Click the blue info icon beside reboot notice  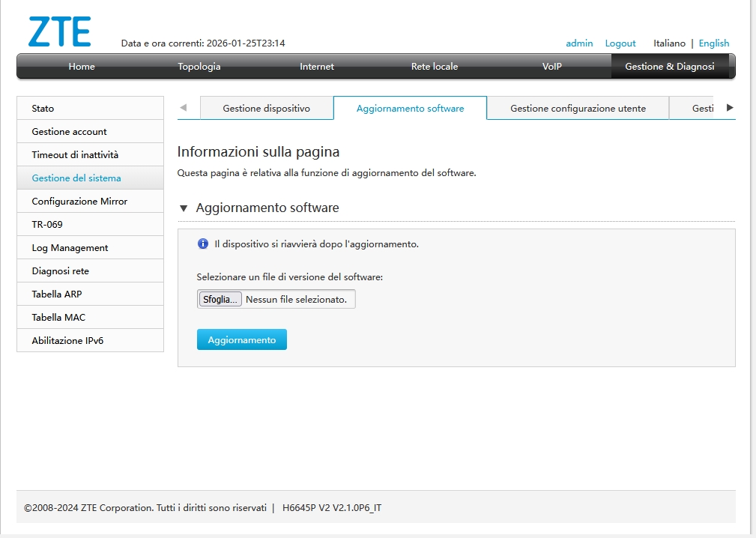coord(203,244)
